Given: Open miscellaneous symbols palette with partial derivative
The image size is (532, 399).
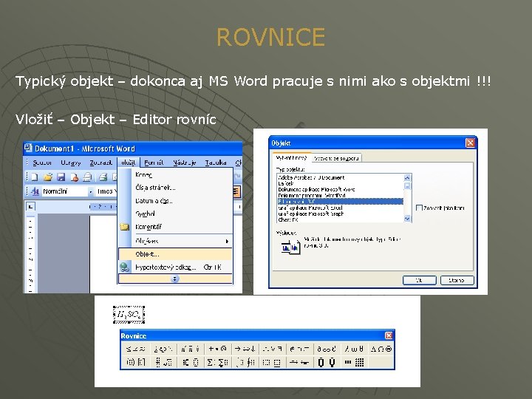Looking at the screenshot, I should tap(327, 349).
